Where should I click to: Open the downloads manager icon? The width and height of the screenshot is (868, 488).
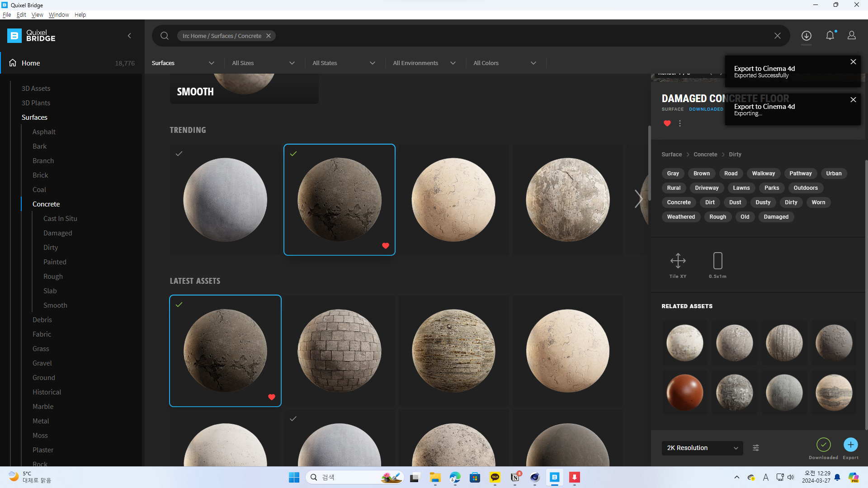point(807,36)
